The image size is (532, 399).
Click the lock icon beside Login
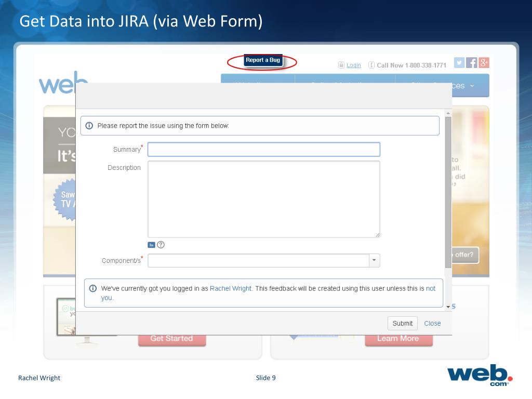(341, 65)
